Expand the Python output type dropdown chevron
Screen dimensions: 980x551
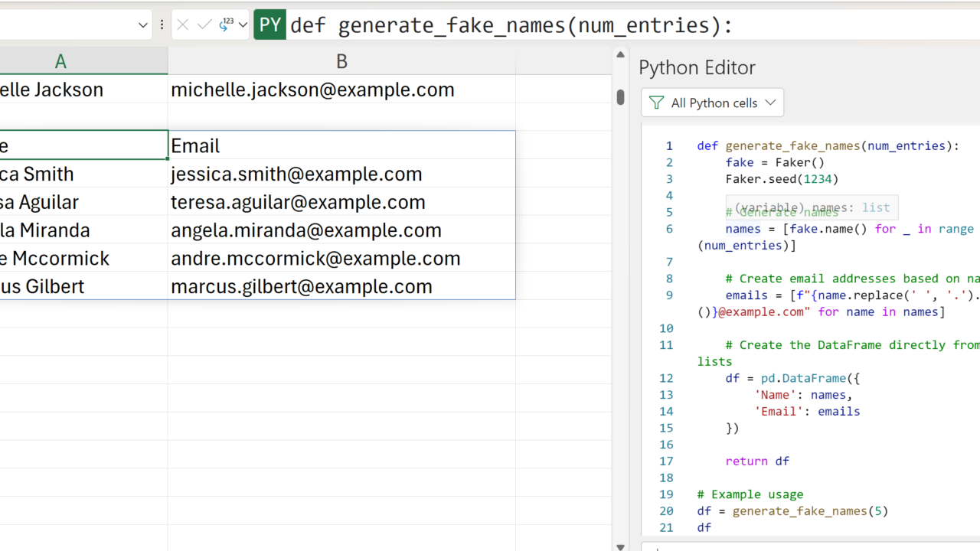pyautogui.click(x=243, y=25)
